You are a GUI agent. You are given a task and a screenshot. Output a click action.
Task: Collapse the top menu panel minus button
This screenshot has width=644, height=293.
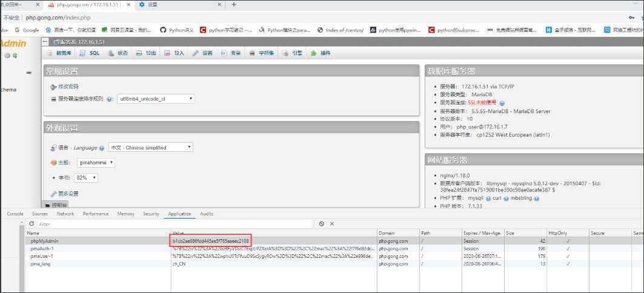46,42
